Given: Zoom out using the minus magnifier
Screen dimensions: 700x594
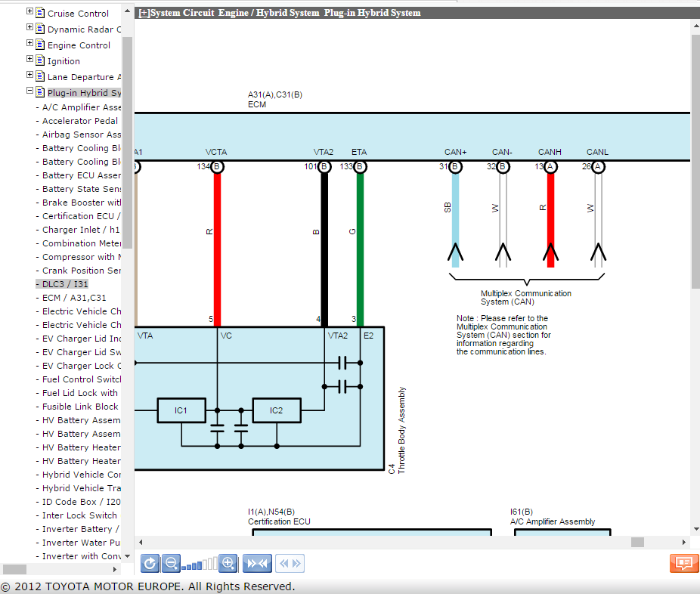Looking at the screenshot, I should (171, 563).
